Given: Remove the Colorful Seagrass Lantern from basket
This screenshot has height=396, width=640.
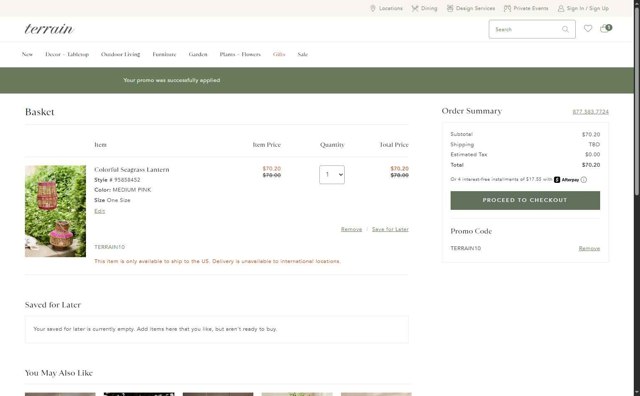Looking at the screenshot, I should [351, 229].
